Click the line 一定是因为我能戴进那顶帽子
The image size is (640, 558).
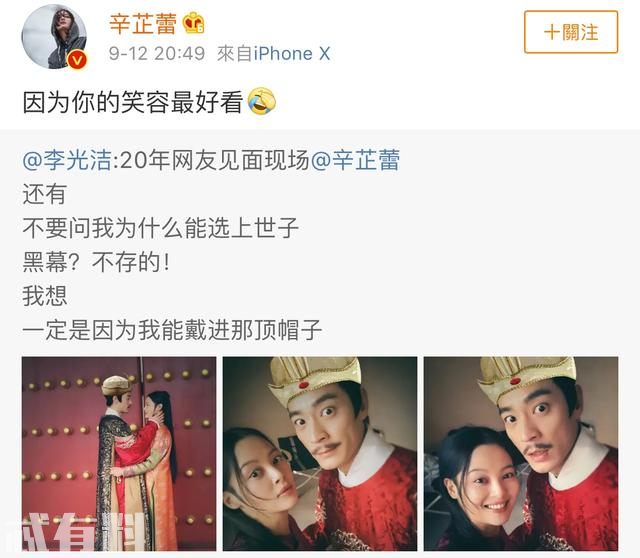tap(172, 330)
